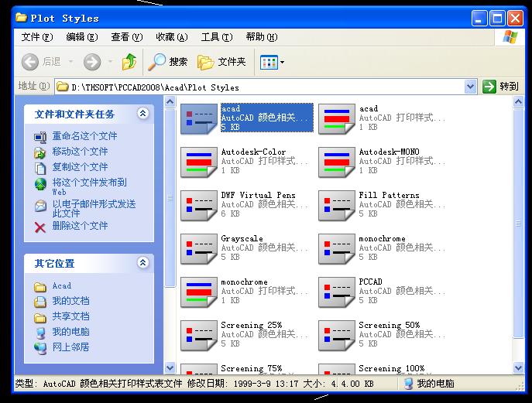Select the monochrome 1 KB plot style icon
The height and width of the screenshot is (403, 532).
click(x=199, y=292)
